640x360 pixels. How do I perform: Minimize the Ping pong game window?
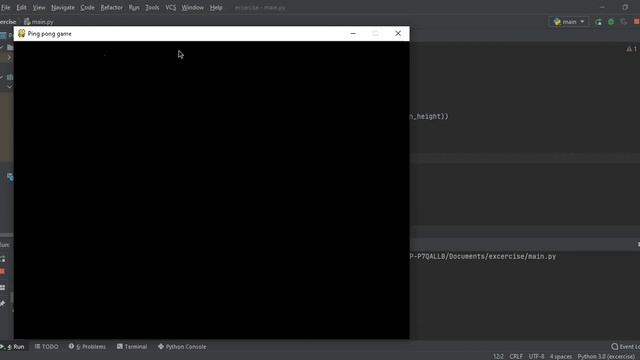(x=353, y=33)
